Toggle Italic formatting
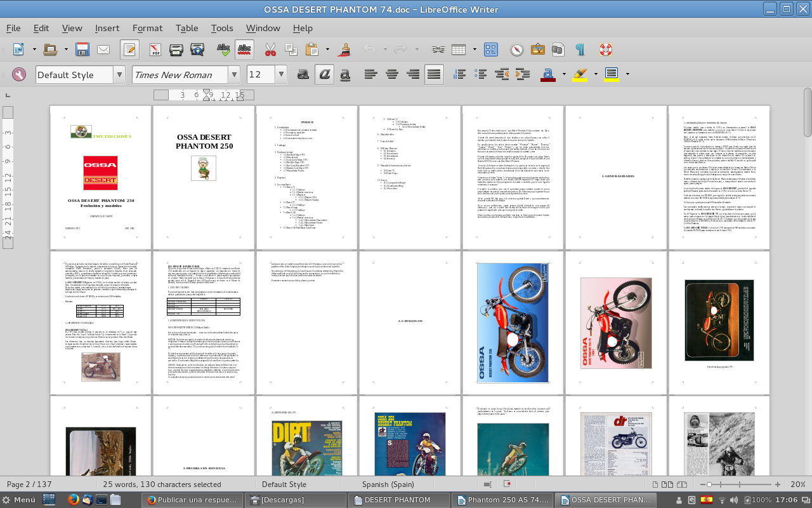812x508 pixels. point(324,74)
